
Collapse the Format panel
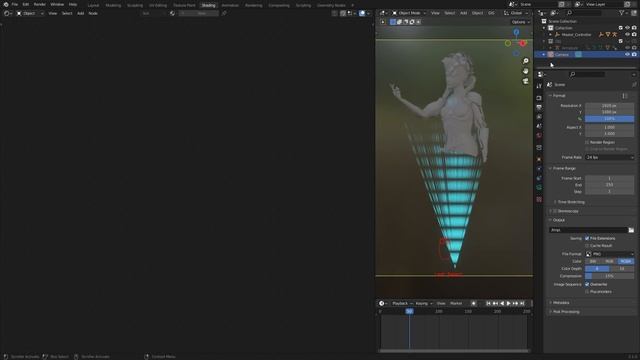pos(559,96)
